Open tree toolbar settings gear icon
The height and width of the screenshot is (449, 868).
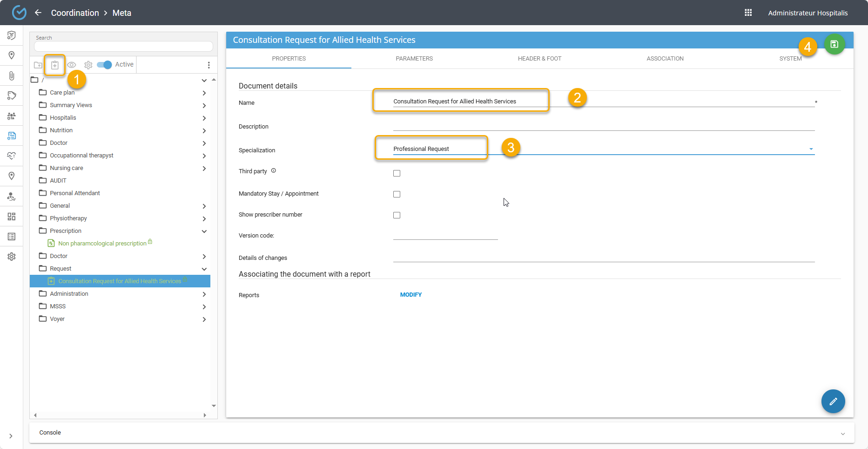click(88, 65)
